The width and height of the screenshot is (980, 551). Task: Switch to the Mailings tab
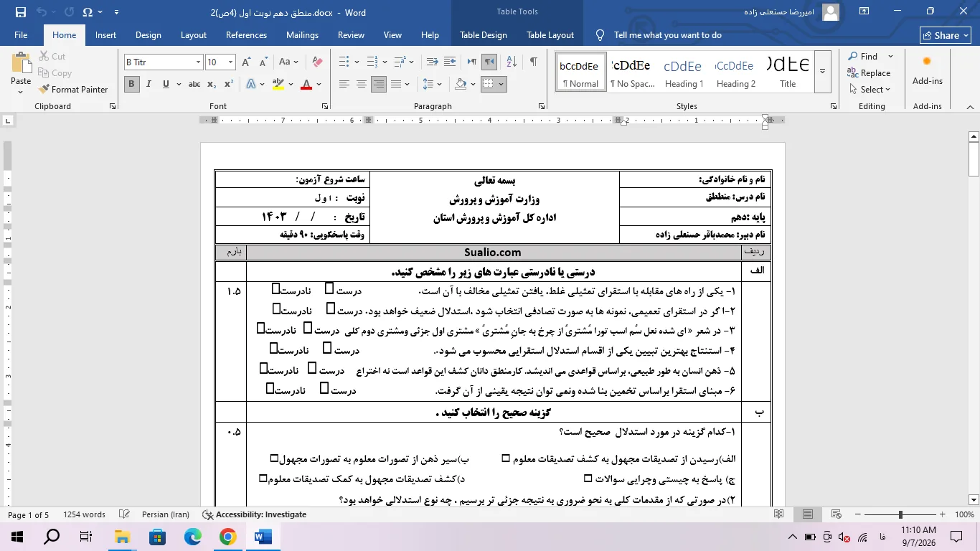tap(302, 35)
